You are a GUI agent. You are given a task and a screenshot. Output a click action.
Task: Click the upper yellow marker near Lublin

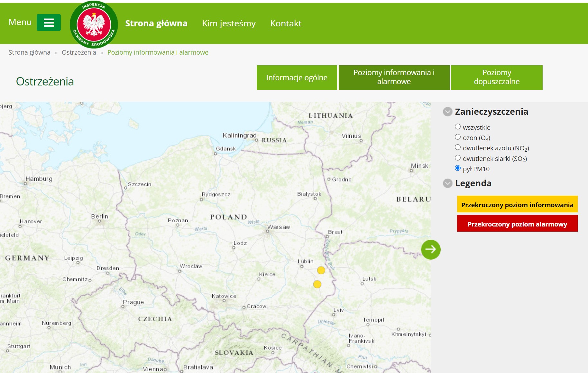321,270
